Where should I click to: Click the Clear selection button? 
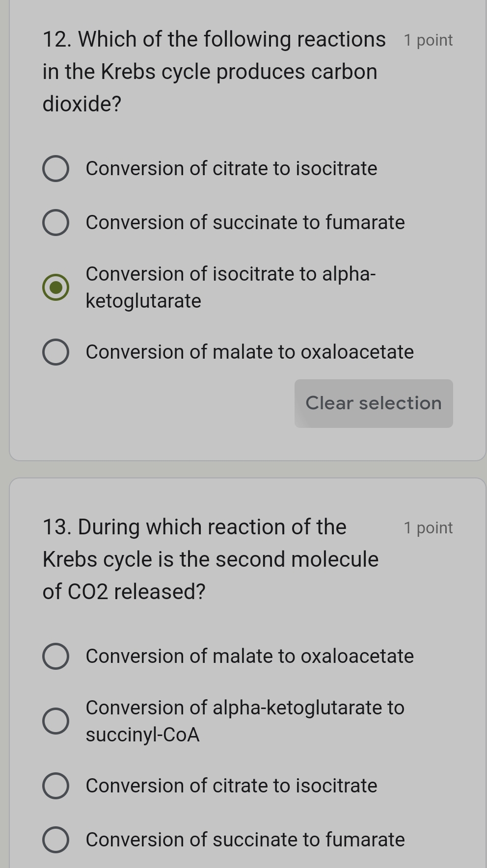click(x=373, y=403)
